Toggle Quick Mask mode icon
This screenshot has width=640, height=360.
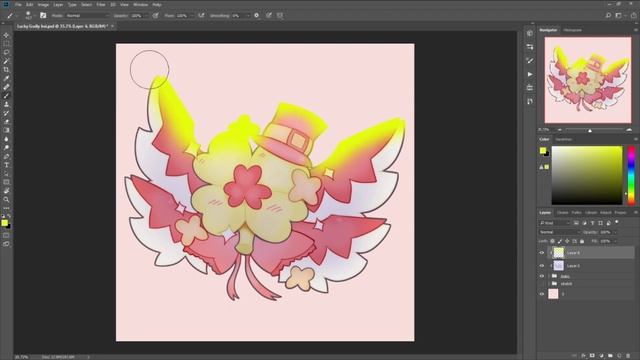point(6,236)
